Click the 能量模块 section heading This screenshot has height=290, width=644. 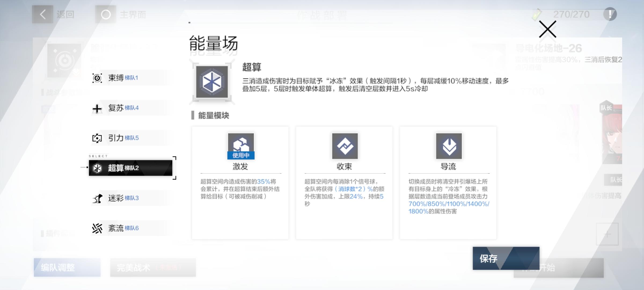tap(214, 115)
